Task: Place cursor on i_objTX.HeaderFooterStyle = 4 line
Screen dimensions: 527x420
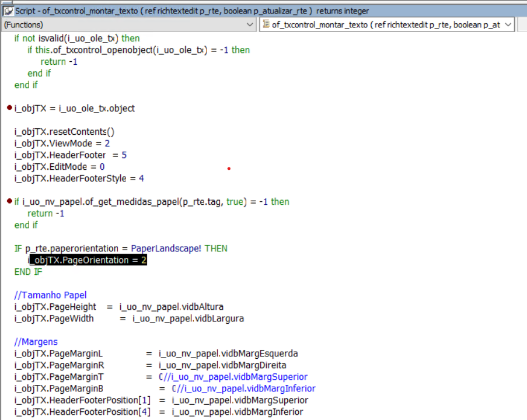Action: tap(79, 178)
